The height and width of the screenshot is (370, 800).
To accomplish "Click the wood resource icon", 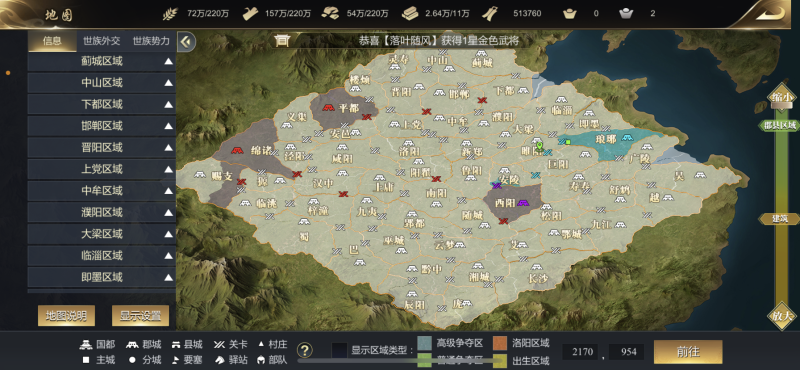I will pyautogui.click(x=250, y=14).
